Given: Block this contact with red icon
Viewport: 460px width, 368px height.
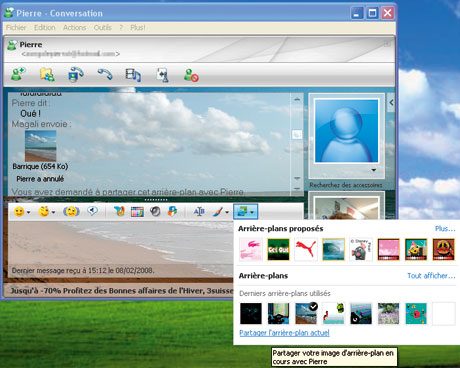Looking at the screenshot, I should pyautogui.click(x=191, y=75).
